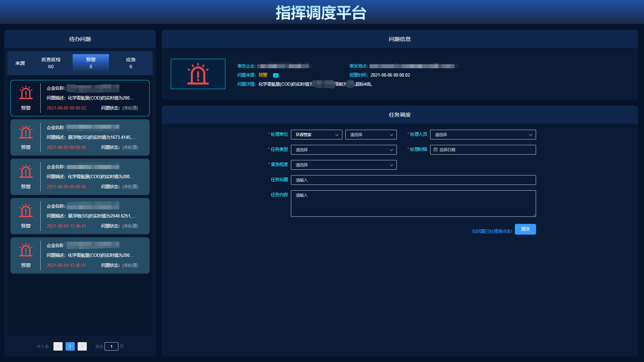Click the chart icon beside 问题来源 预警

[276, 76]
